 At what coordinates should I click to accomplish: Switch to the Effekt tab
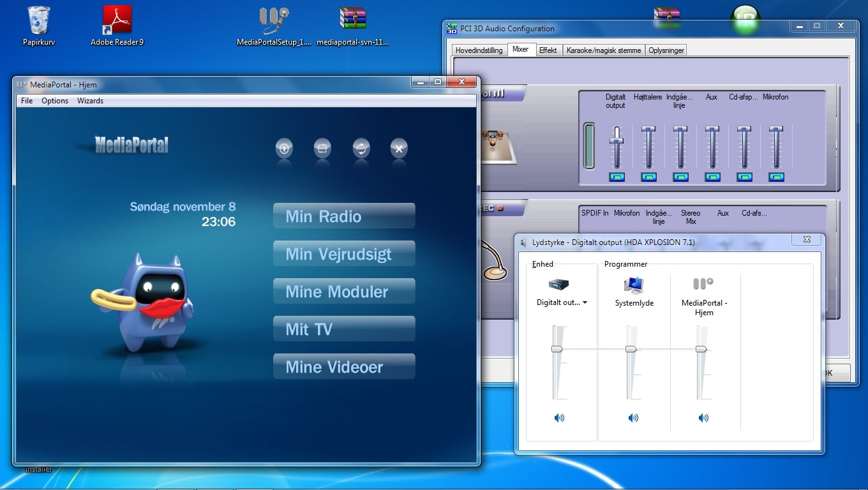tap(548, 50)
